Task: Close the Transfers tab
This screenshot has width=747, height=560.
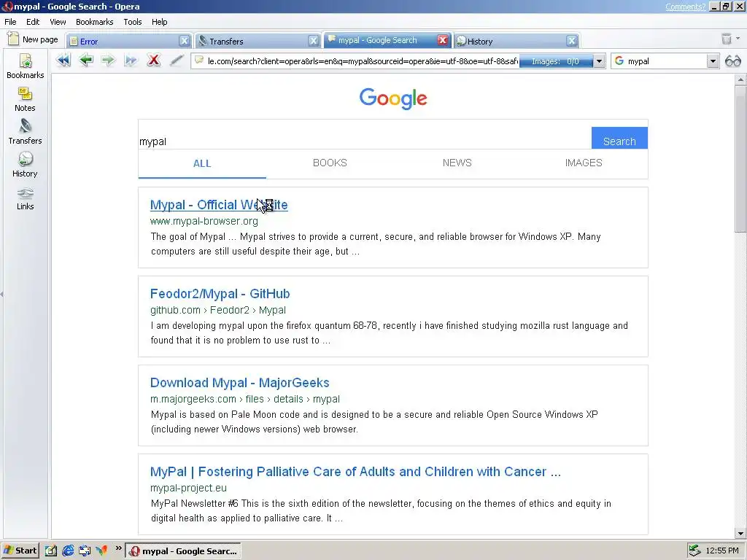Action: pos(314,41)
